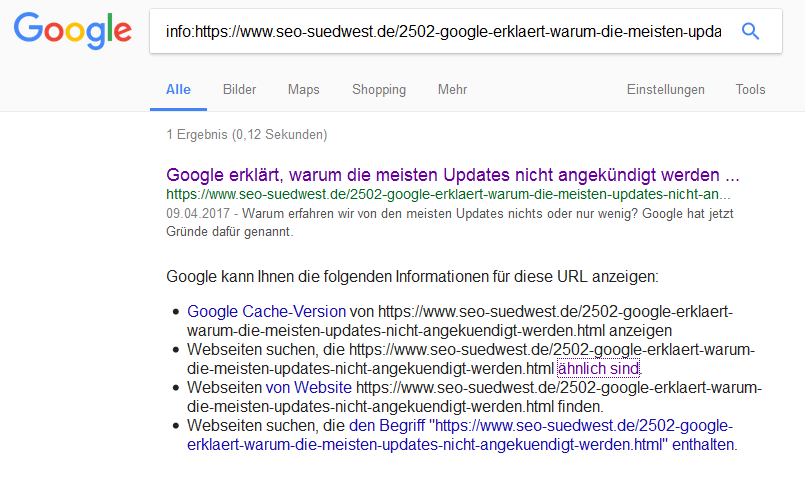Open the Google Cache-Version link
Screen dimensions: 805x478
[x=266, y=311]
